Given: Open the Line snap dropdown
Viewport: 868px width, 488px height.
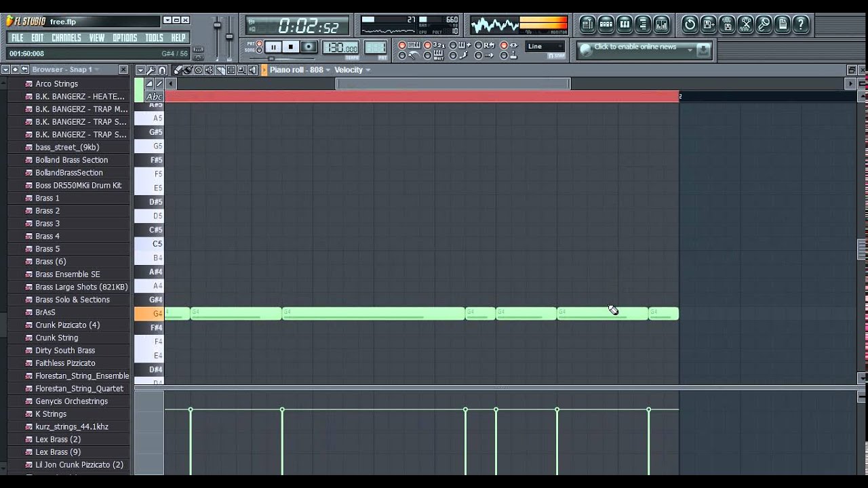Looking at the screenshot, I should coord(545,47).
